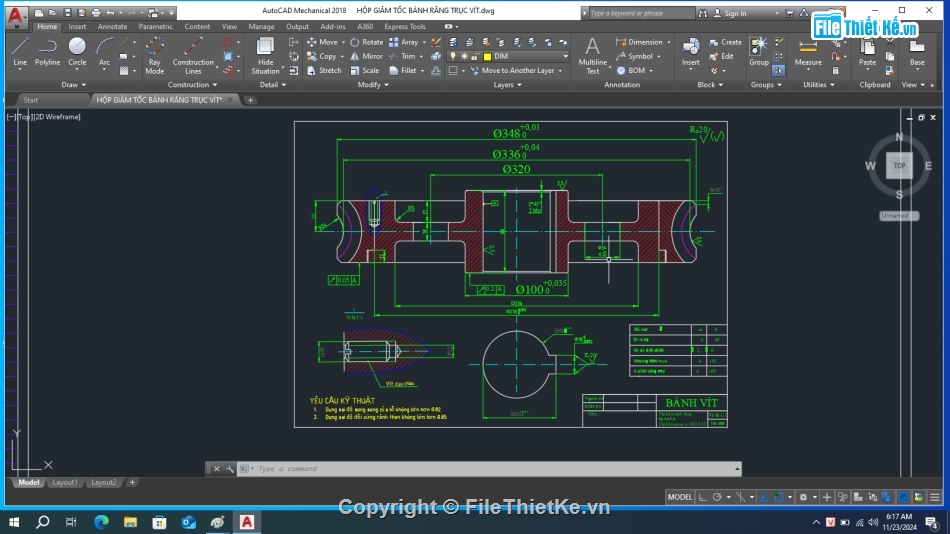
Task: Select the Fillet command
Action: click(x=403, y=70)
